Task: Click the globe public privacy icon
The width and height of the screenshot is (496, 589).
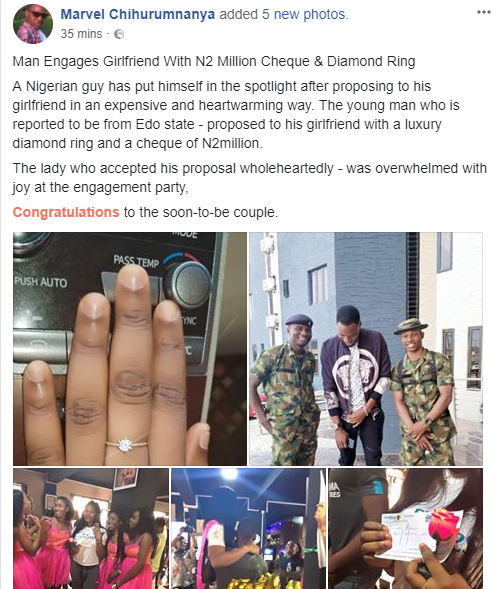Action: [119, 34]
